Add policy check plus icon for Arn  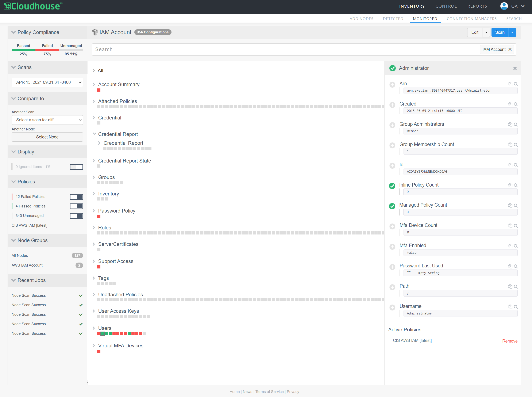pyautogui.click(x=392, y=85)
